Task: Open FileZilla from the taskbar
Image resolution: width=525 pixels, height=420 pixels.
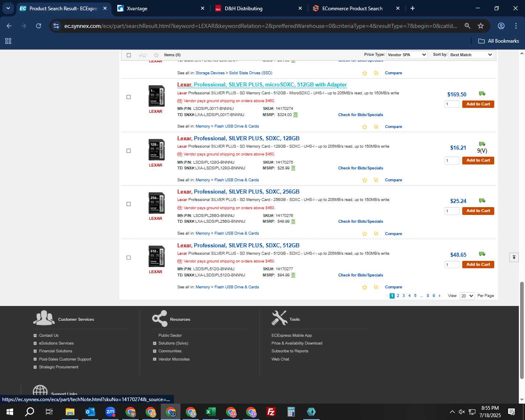Action: tap(271, 412)
